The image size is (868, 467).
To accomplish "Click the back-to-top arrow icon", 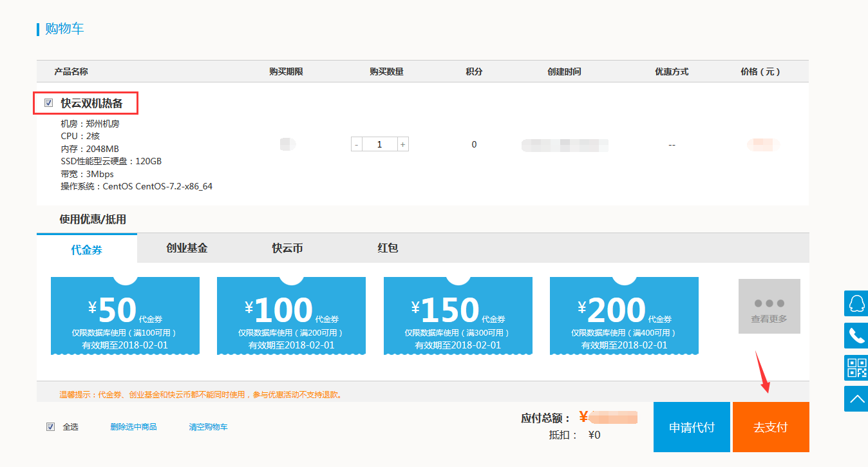I will (856, 399).
